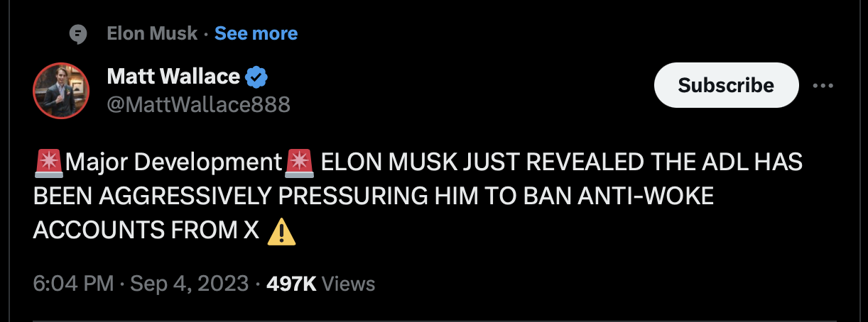Open the Sep 4, 2023 date link
The height and width of the screenshot is (322, 868).
(x=189, y=284)
